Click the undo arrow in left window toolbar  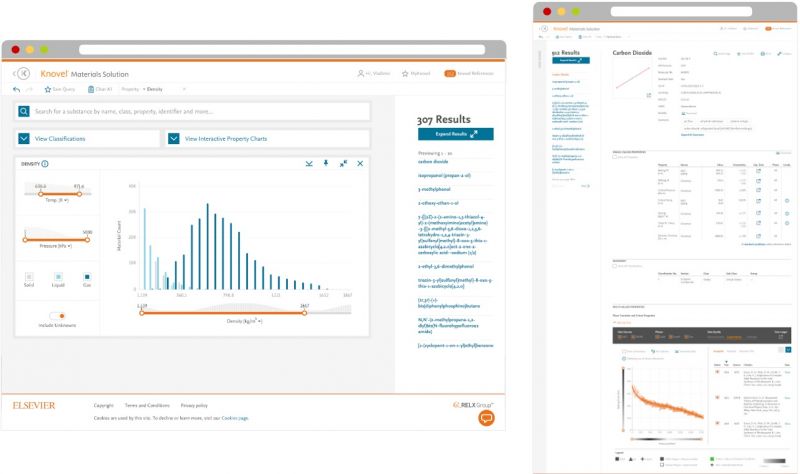17,89
